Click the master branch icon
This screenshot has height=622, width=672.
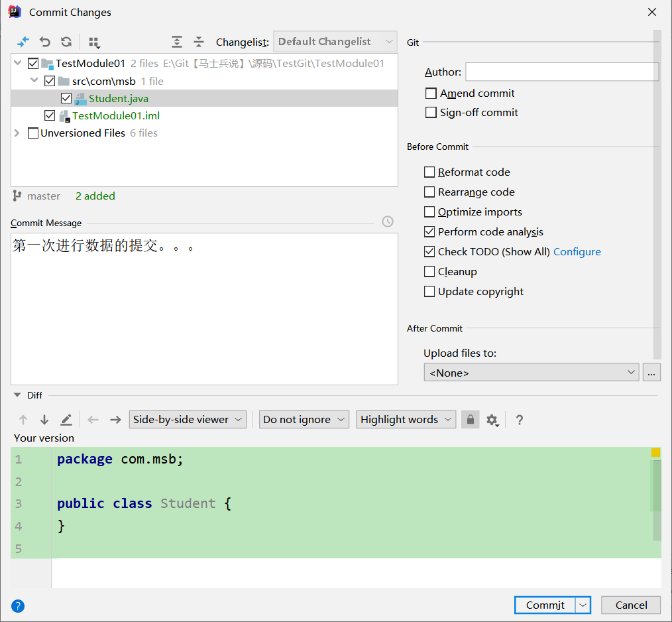(x=17, y=196)
